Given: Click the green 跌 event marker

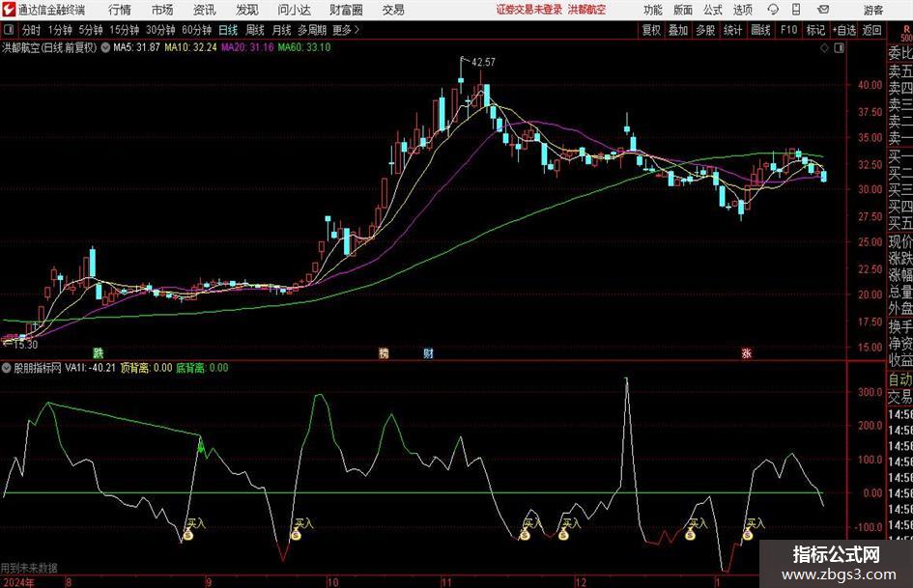Looking at the screenshot, I should 99,352.
